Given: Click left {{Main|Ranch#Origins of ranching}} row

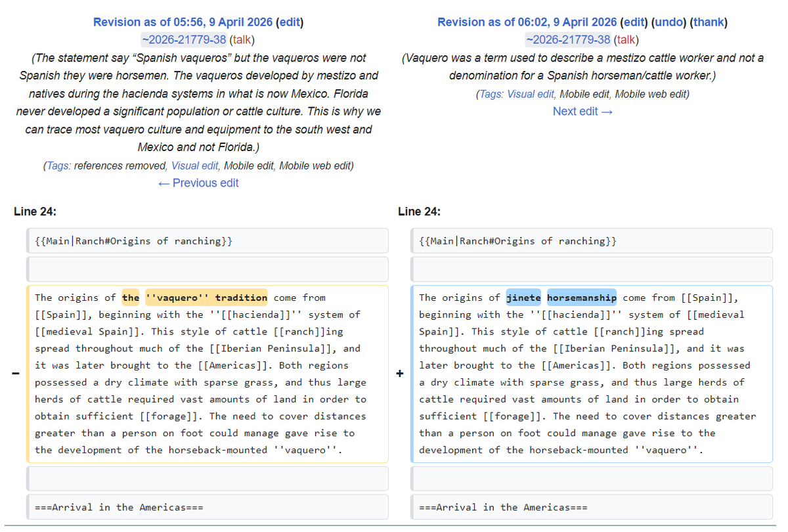Looking at the screenshot, I should 208,241.
